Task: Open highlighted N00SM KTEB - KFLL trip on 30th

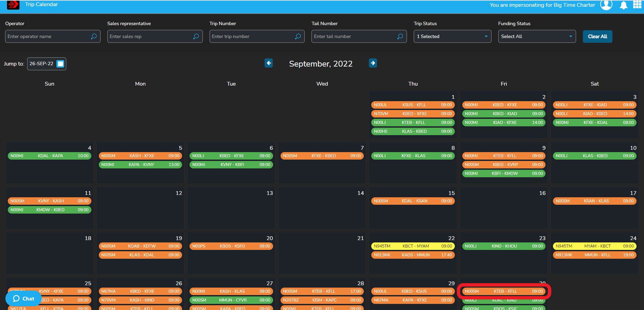Action: tap(504, 291)
